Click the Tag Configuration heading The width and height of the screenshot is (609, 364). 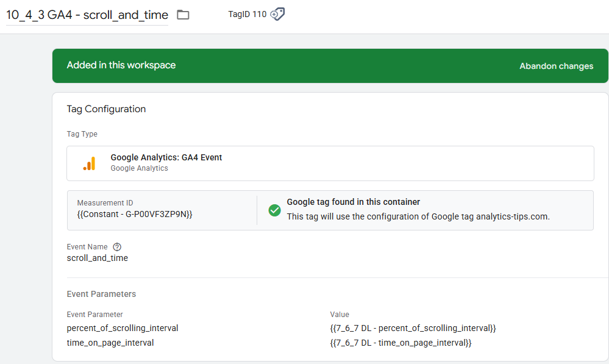(x=106, y=109)
